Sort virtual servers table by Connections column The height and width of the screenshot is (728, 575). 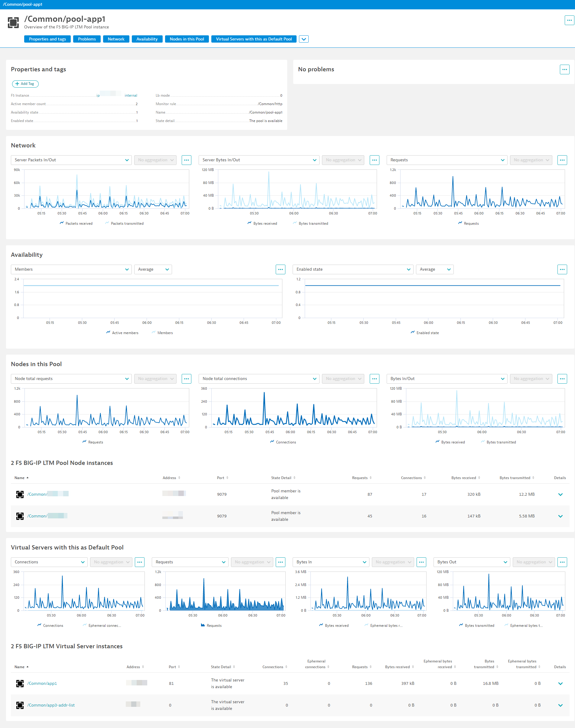275,667
